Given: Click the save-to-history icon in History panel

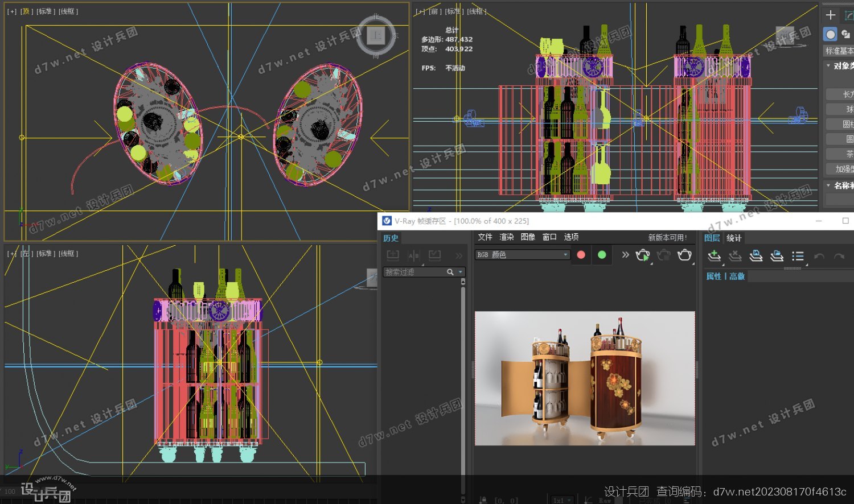Looking at the screenshot, I should tap(393, 255).
